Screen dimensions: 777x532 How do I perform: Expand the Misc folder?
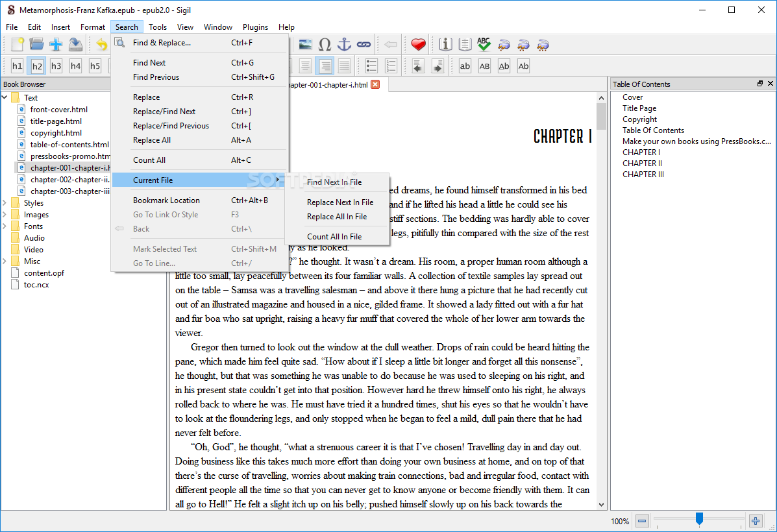point(5,261)
